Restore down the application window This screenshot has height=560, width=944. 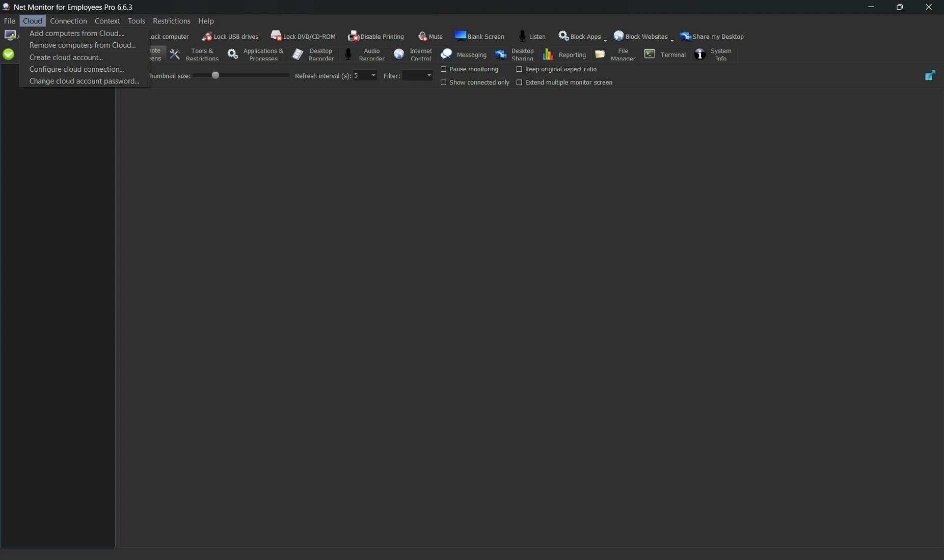click(x=900, y=7)
